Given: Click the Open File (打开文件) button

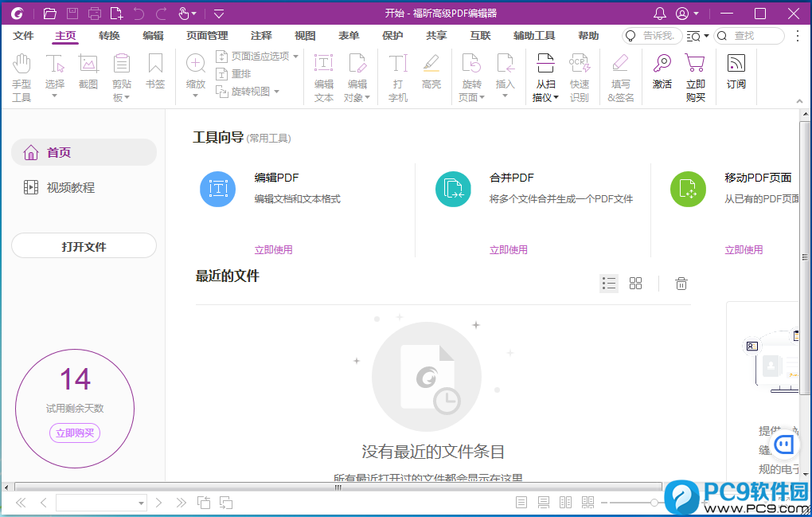Looking at the screenshot, I should [x=84, y=246].
